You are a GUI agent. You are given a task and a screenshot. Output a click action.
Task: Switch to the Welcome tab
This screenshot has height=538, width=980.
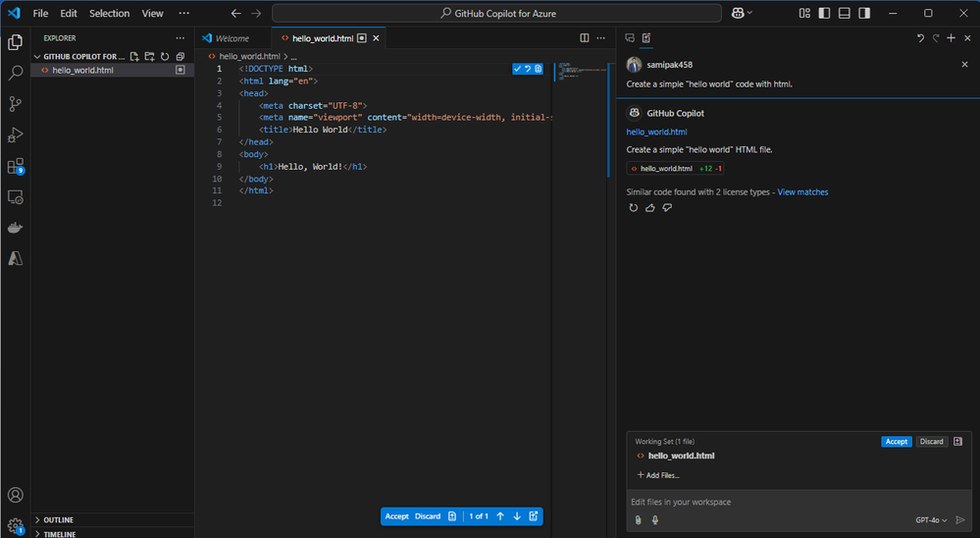tap(232, 38)
